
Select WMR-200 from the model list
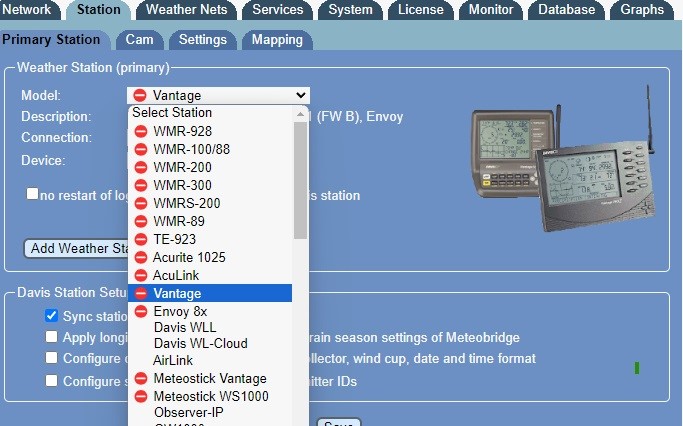[211, 167]
